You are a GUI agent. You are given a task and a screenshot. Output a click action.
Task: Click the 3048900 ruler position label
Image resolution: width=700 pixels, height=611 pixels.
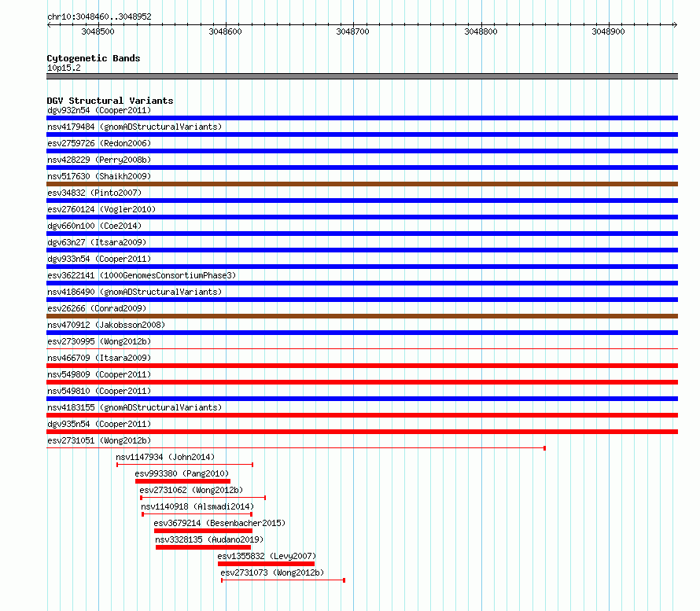click(608, 31)
